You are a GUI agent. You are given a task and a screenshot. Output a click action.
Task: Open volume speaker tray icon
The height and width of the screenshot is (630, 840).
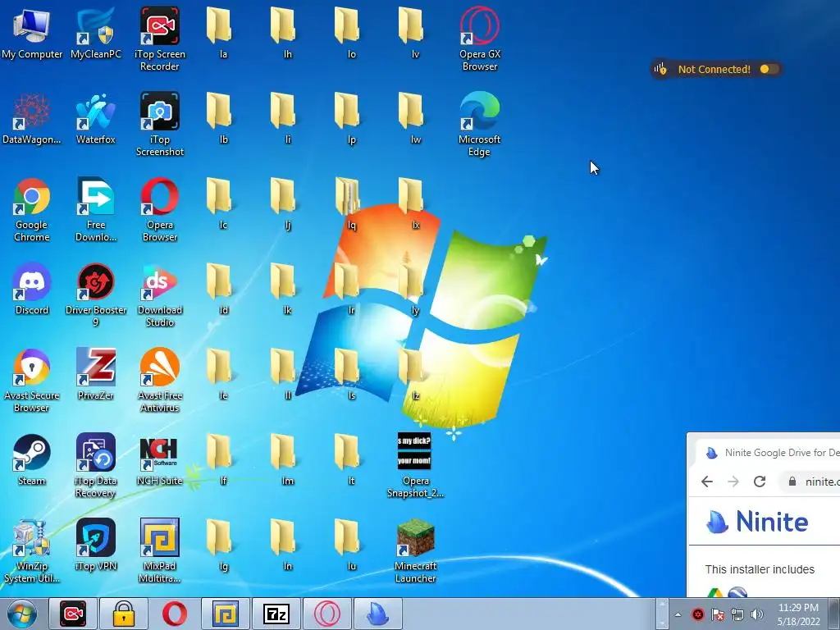[757, 614]
